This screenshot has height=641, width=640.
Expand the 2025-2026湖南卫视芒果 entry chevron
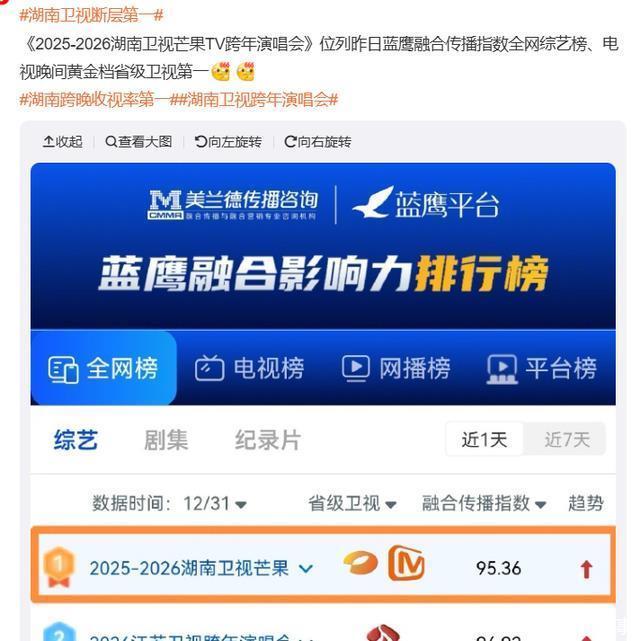pyautogui.click(x=306, y=568)
